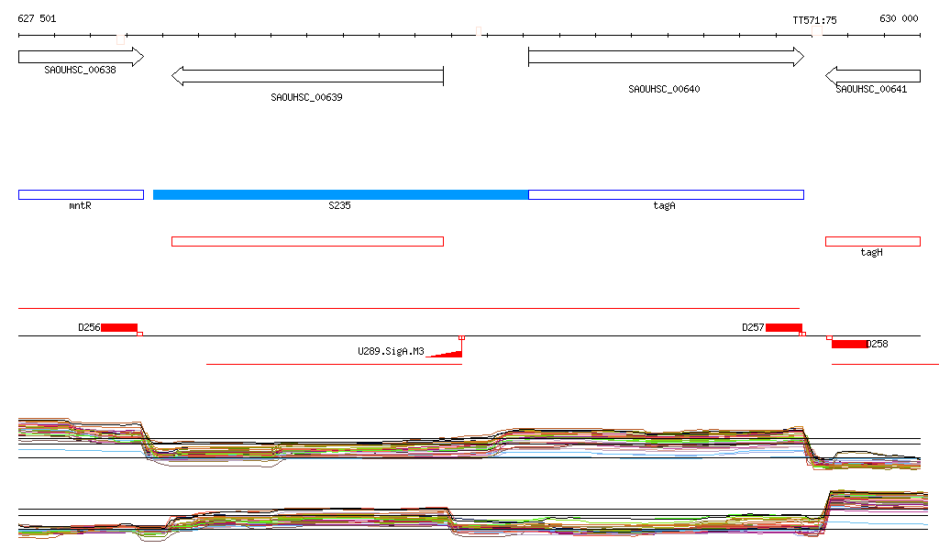
Task: Click the tagH text label
Action: pyautogui.click(x=871, y=252)
